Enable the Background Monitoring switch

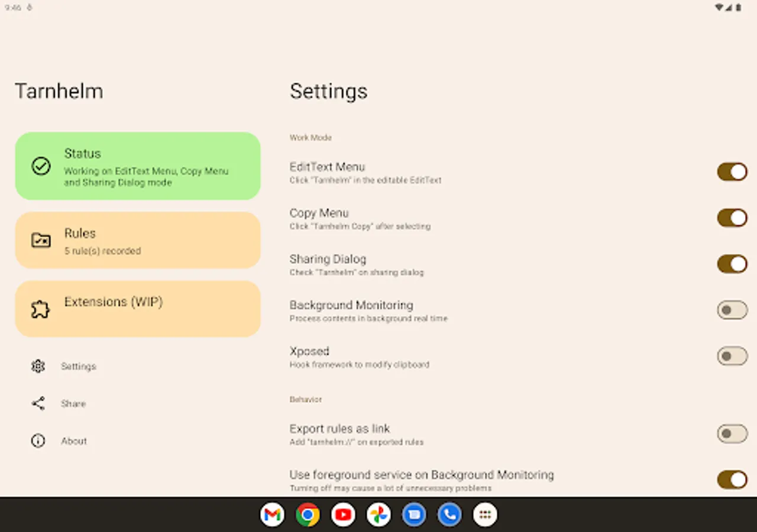(732, 310)
